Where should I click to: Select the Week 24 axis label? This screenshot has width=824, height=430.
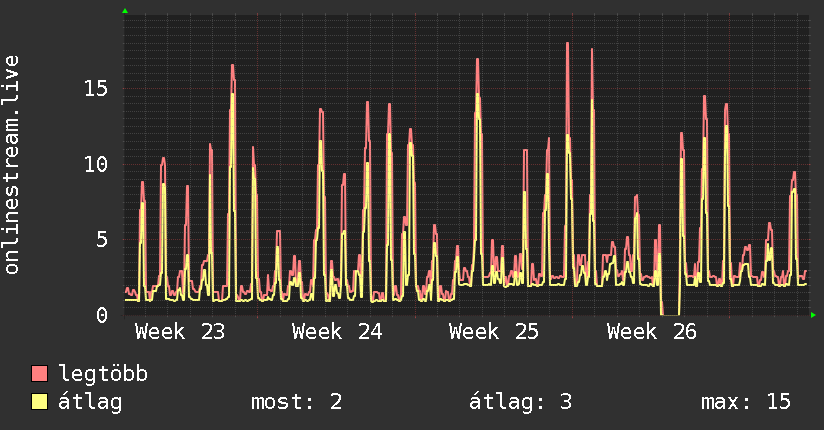tap(337, 332)
